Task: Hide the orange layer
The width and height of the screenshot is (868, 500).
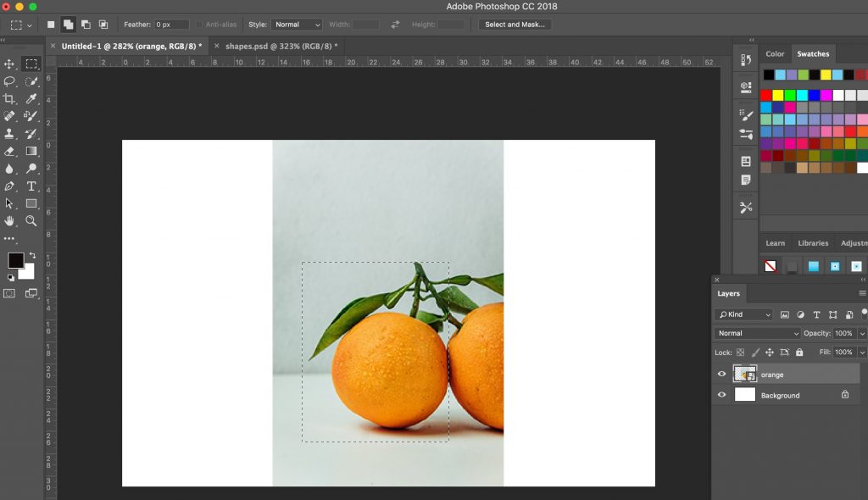Action: coord(722,374)
